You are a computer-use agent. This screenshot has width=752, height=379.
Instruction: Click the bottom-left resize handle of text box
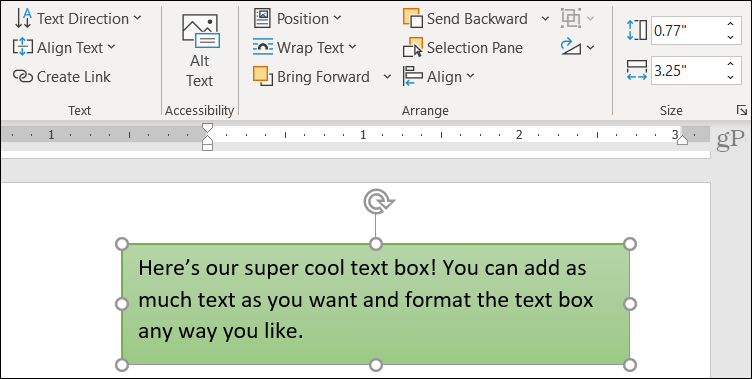122,365
